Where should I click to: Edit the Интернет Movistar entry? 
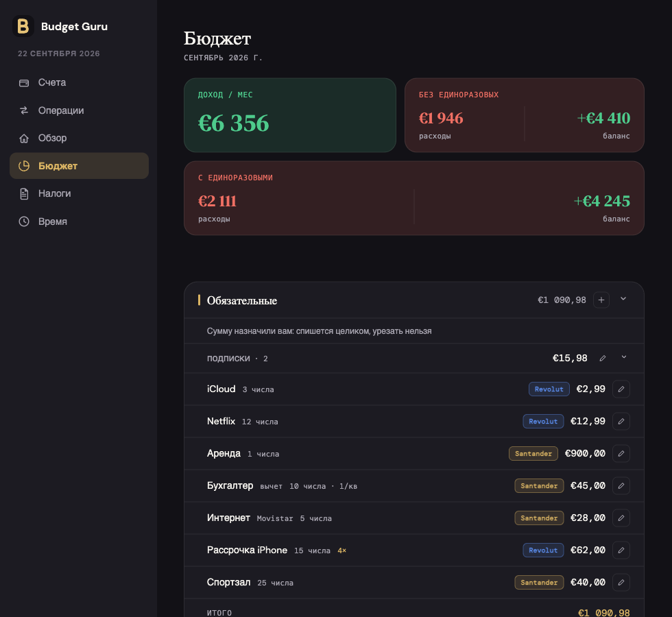621,518
